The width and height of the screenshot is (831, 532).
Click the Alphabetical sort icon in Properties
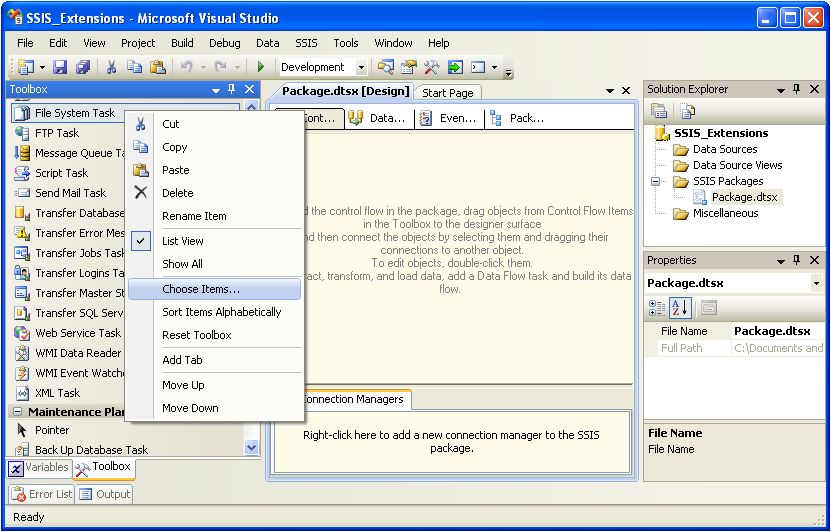click(680, 308)
